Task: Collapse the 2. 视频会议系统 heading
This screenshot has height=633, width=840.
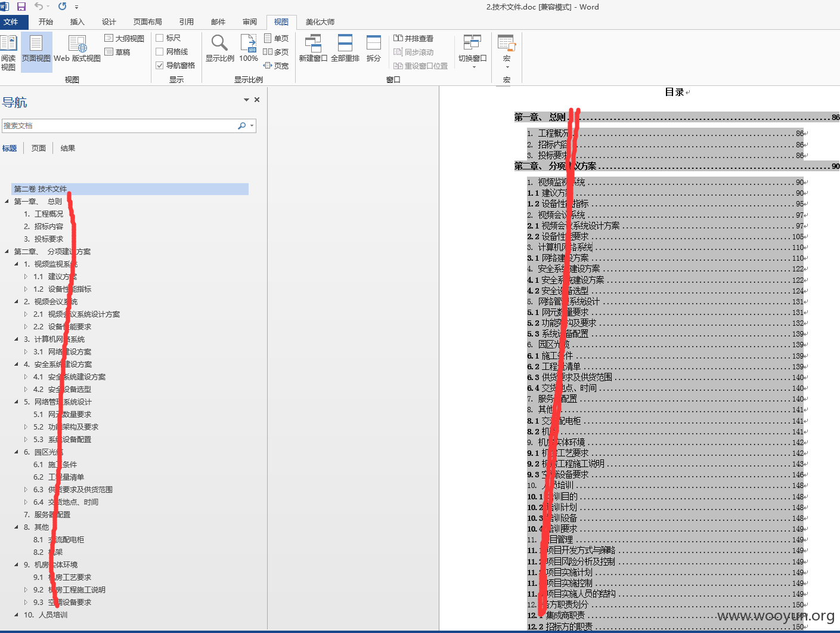Action: (x=16, y=302)
